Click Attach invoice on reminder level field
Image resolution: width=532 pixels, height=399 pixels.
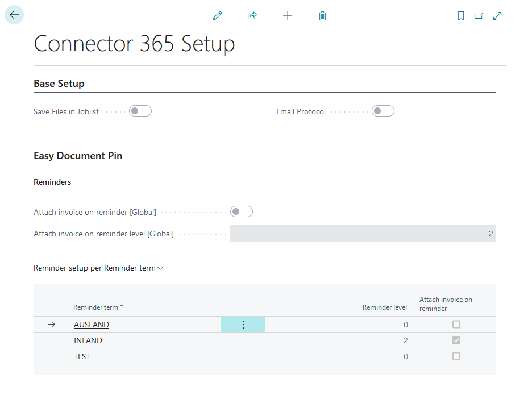tap(363, 234)
